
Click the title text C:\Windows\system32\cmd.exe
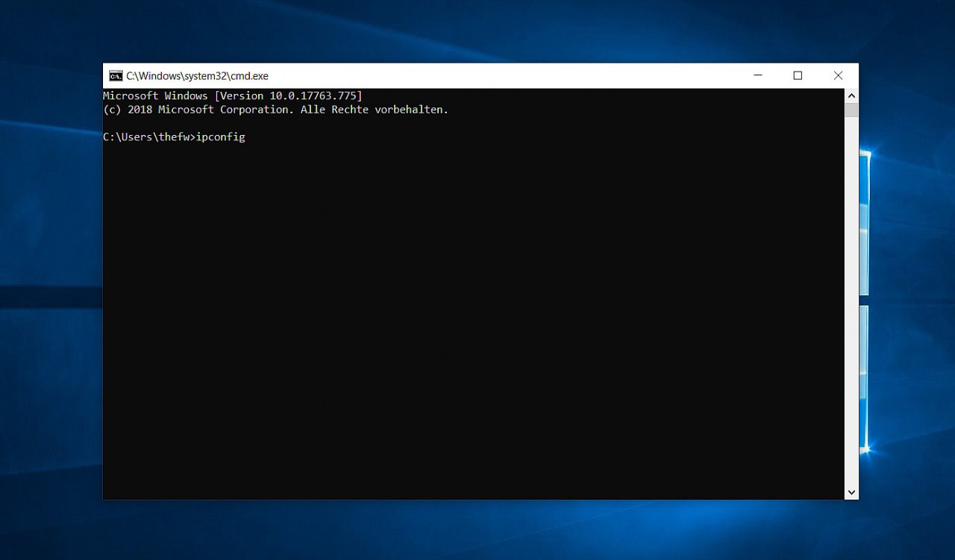[197, 76]
